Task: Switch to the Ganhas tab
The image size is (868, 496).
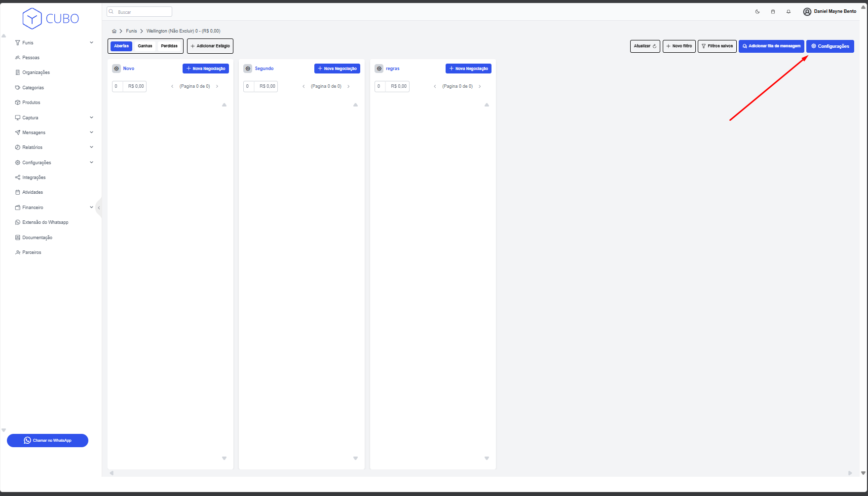Action: (x=145, y=46)
